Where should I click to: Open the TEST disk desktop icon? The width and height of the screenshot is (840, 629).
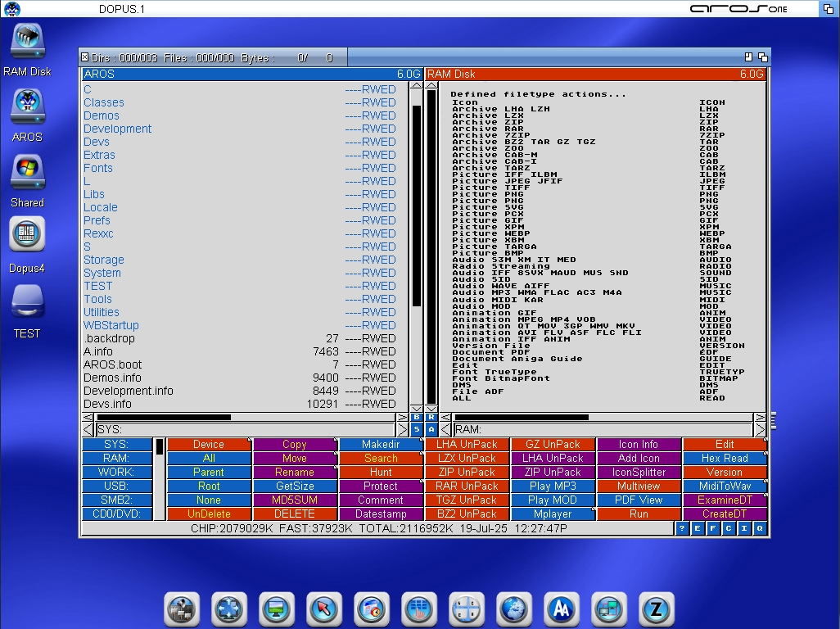coord(27,302)
